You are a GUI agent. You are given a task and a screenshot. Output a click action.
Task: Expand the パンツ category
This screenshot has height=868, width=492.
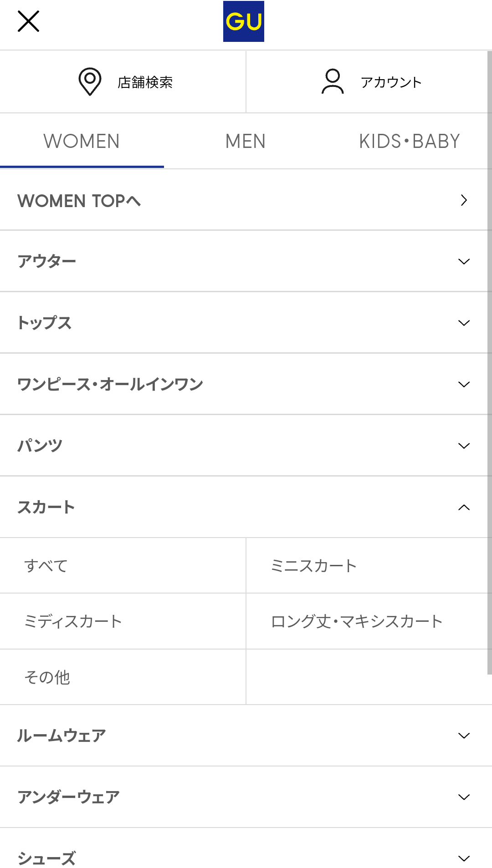pyautogui.click(x=464, y=446)
